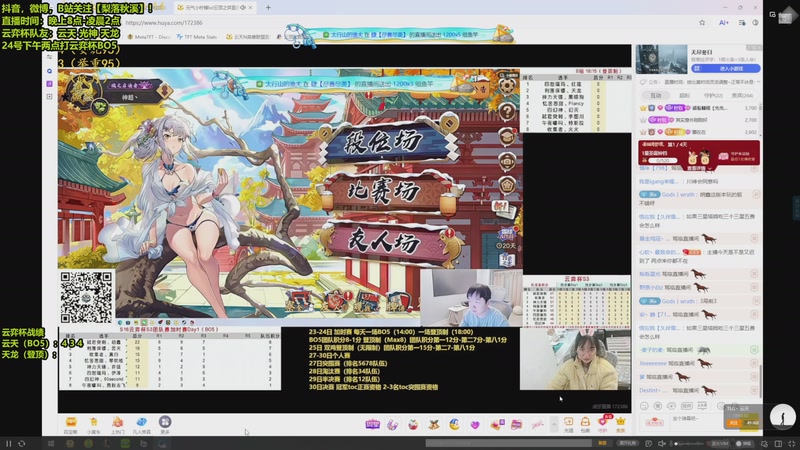Open the MetaTFT bookmark
The height and width of the screenshot is (450, 800).
coord(149,37)
